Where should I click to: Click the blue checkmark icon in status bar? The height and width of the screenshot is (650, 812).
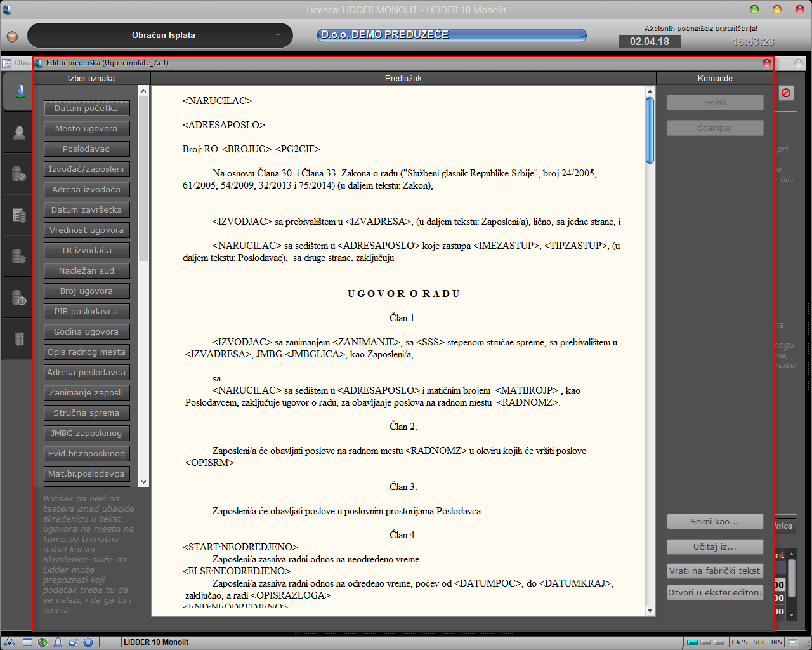[73, 642]
